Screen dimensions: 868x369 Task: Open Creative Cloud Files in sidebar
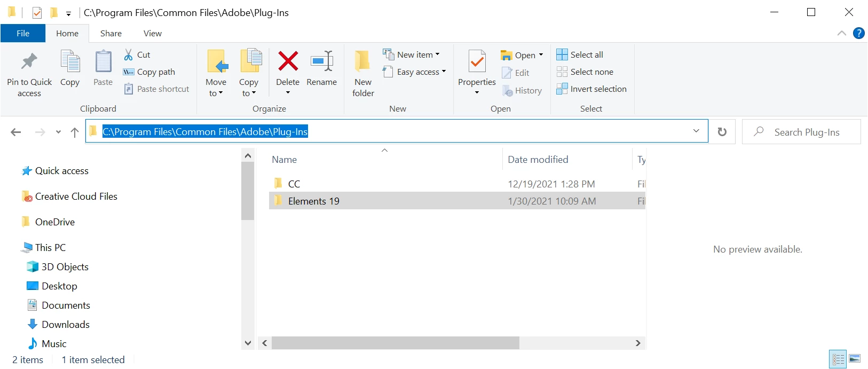point(69,197)
